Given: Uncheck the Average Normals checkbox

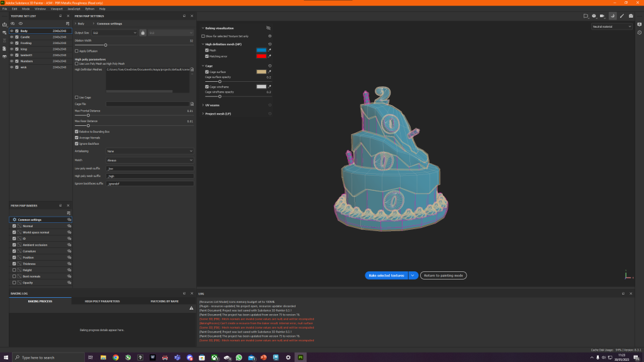Looking at the screenshot, I should pos(77,137).
